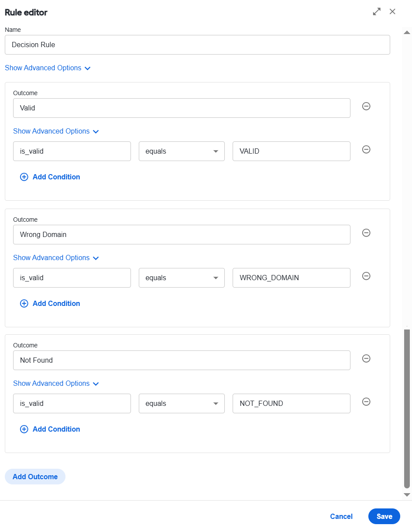
Task: Edit the is_valid field in the Not Found outcome
Action: pyautogui.click(x=72, y=403)
